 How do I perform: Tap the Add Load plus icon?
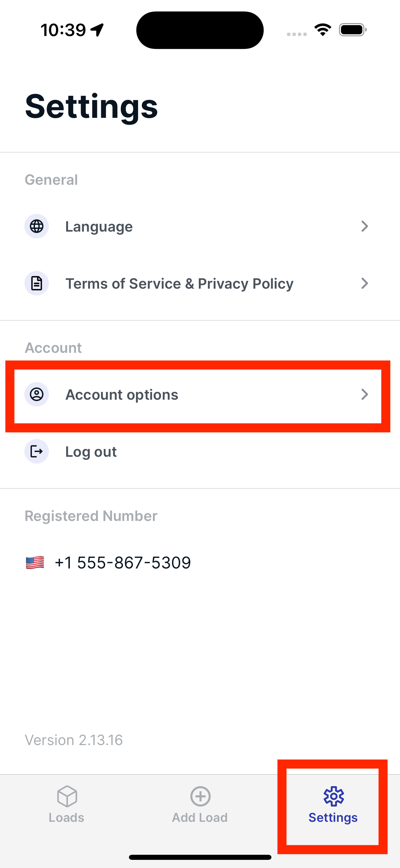(200, 796)
